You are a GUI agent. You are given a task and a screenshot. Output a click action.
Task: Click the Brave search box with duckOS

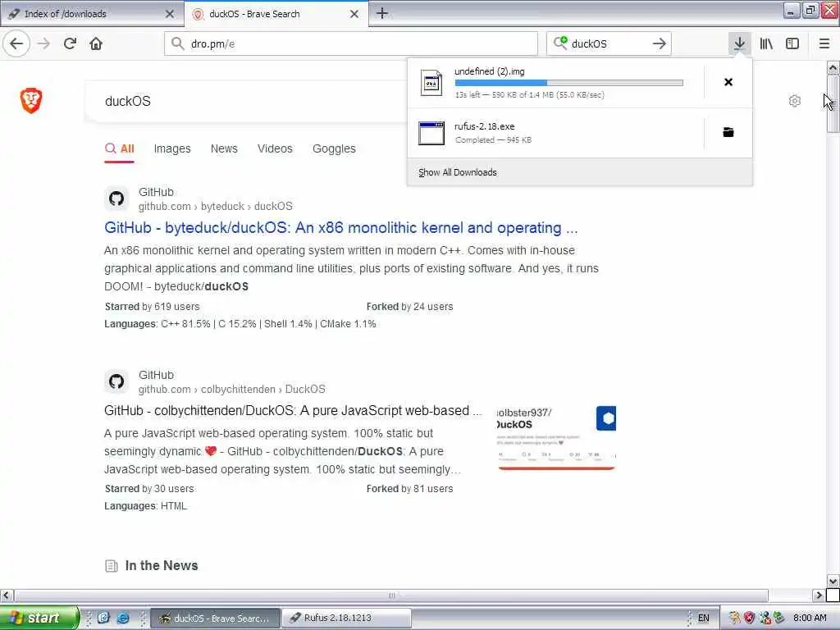[x=246, y=101]
